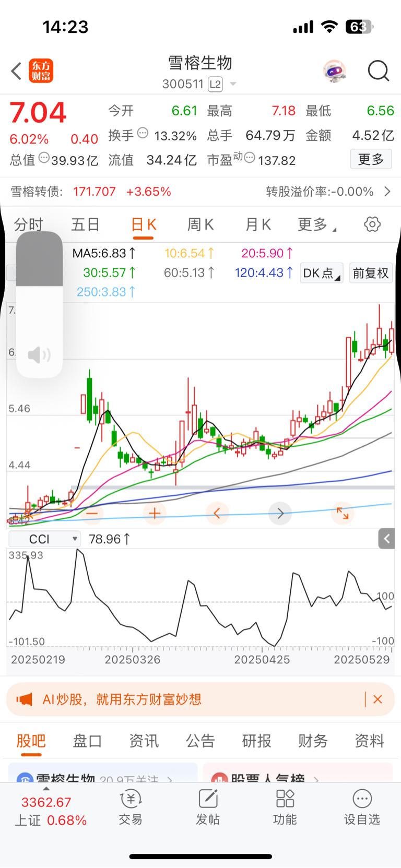Tap the speaker volume icon
Image resolution: width=401 pixels, height=868 pixels.
pos(39,355)
